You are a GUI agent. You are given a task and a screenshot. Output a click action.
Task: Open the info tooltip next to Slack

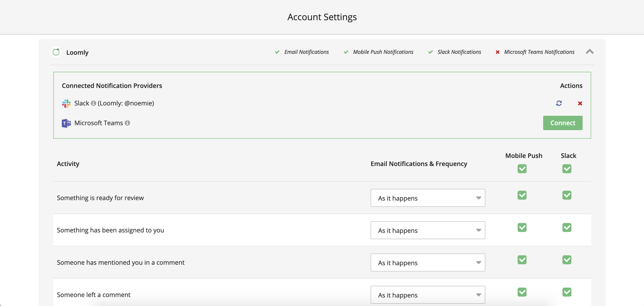click(93, 103)
